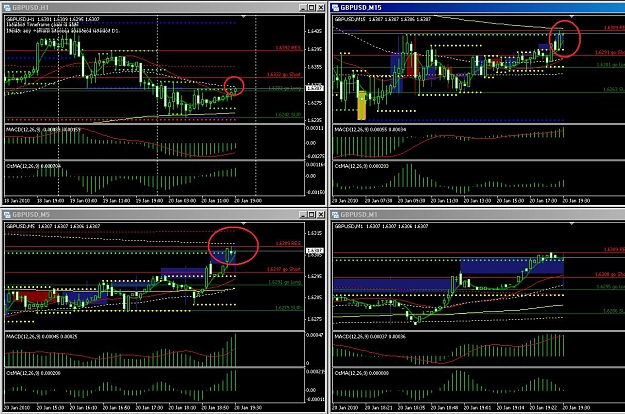625x414 pixels.
Task: Click the 'go Long' level label in M5 chart
Action: (285, 282)
